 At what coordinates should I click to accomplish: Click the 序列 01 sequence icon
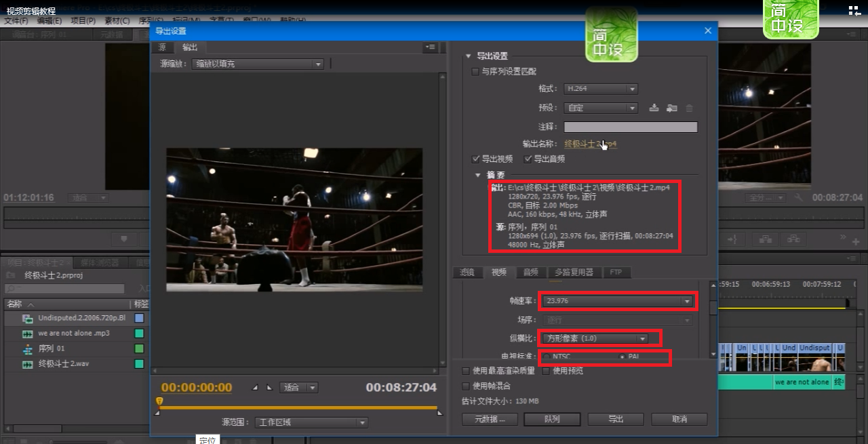click(28, 349)
